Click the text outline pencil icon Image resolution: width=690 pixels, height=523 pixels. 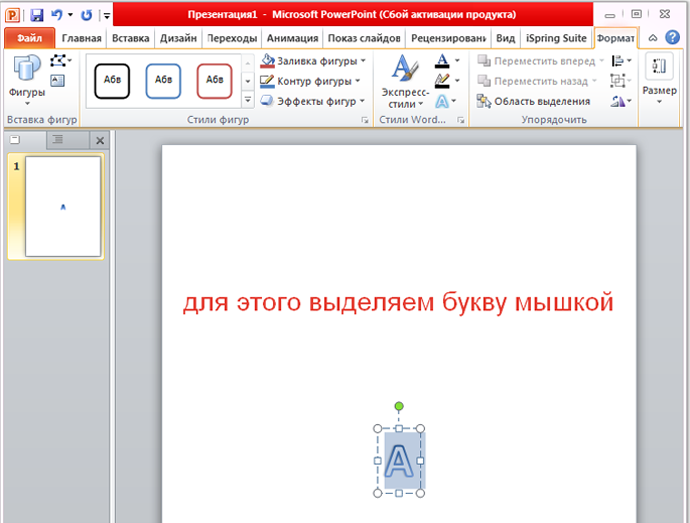(x=442, y=81)
